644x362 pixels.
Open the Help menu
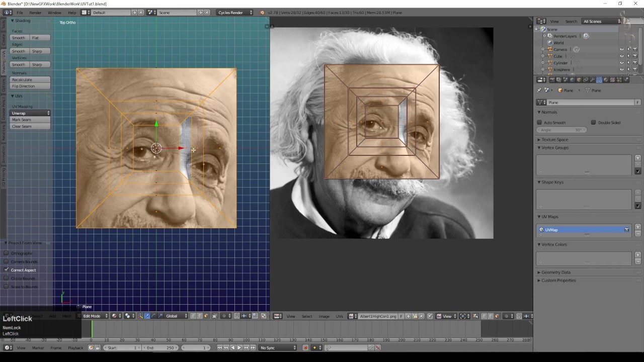point(72,13)
